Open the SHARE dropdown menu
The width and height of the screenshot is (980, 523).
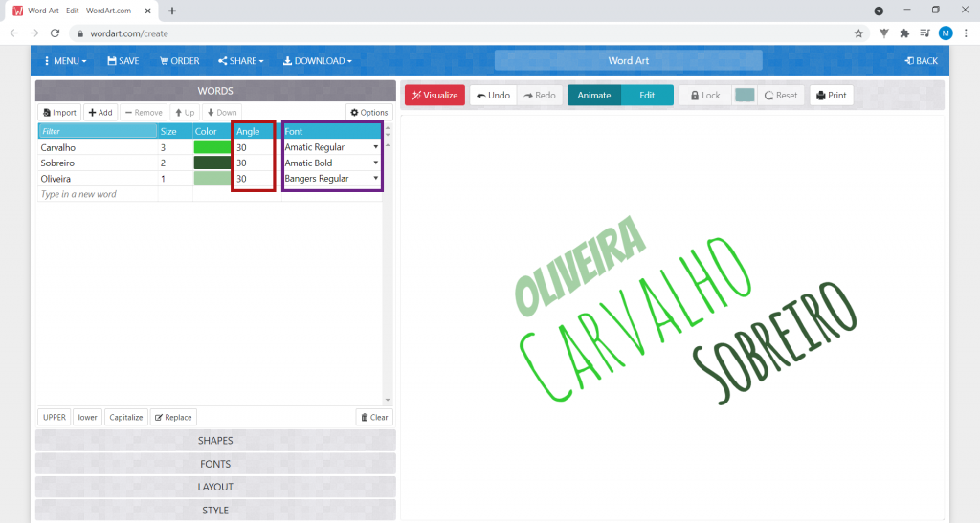(240, 61)
